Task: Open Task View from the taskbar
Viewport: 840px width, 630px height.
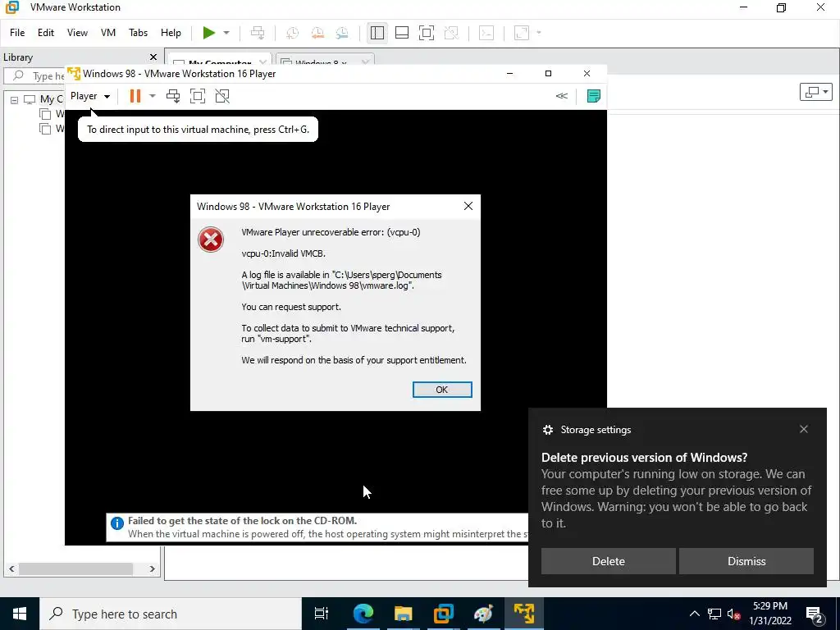Action: [x=322, y=614]
